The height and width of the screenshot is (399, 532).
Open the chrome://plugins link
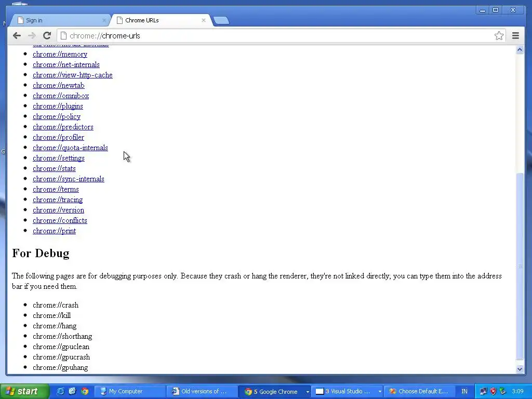[x=58, y=106]
